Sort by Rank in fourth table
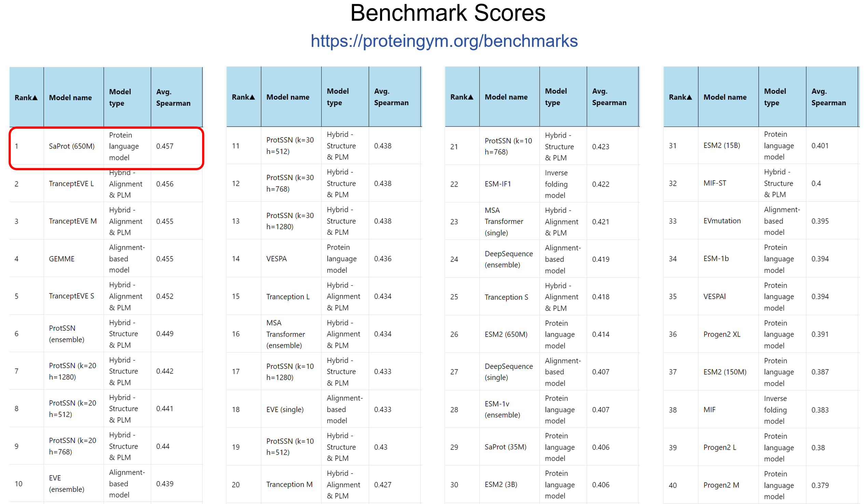The height and width of the screenshot is (504, 867). 680,97
